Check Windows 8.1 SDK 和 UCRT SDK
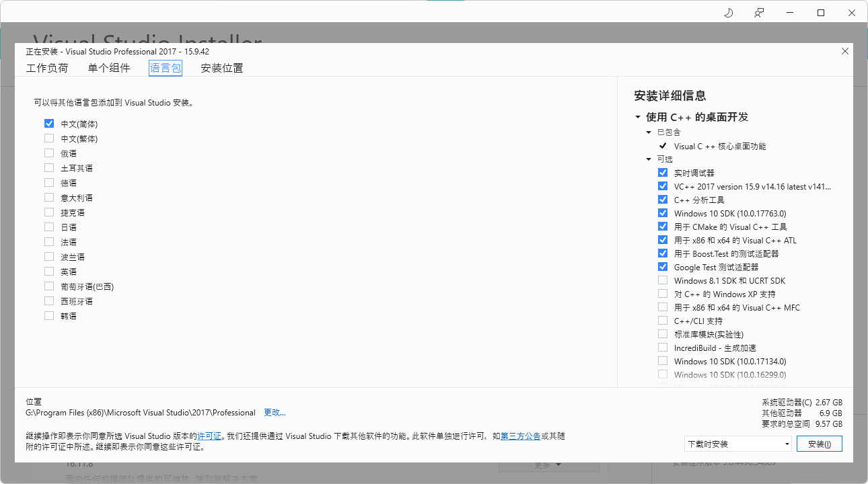 coord(663,280)
